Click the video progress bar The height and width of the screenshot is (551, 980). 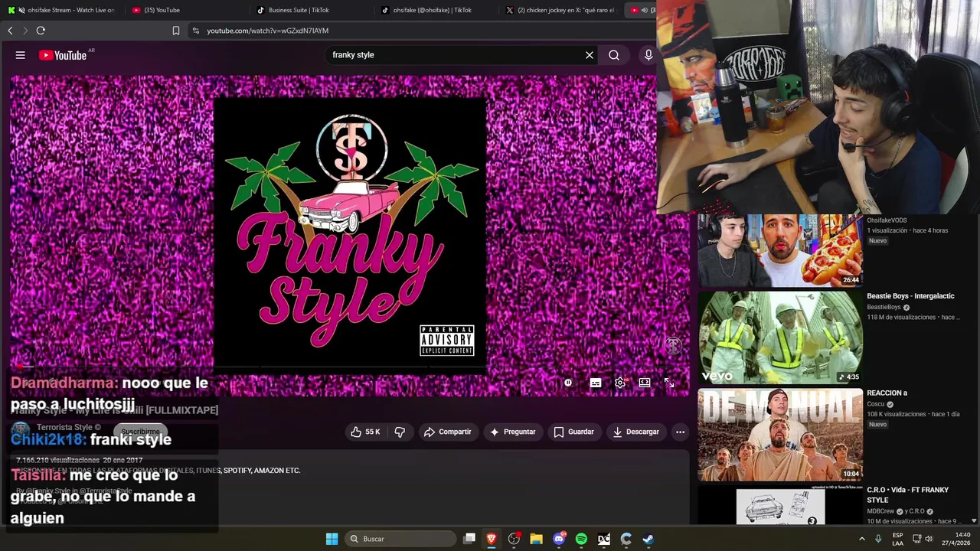pos(349,367)
